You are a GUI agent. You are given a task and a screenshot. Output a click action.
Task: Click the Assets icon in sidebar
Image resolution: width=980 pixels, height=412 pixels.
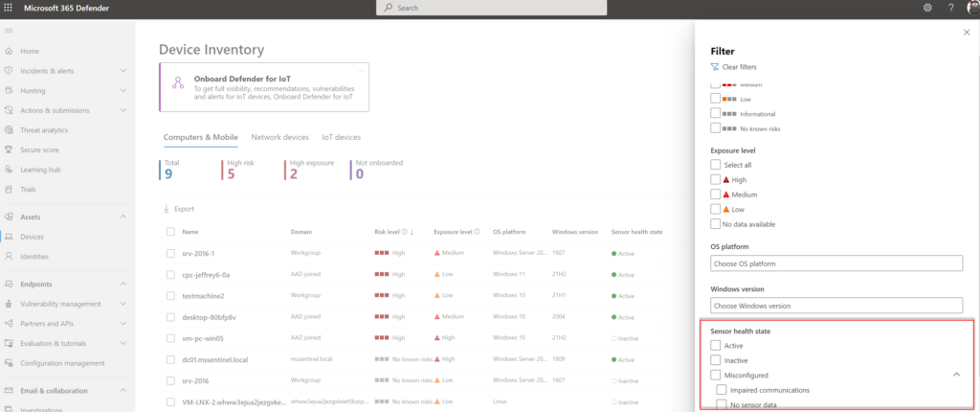pos(9,217)
